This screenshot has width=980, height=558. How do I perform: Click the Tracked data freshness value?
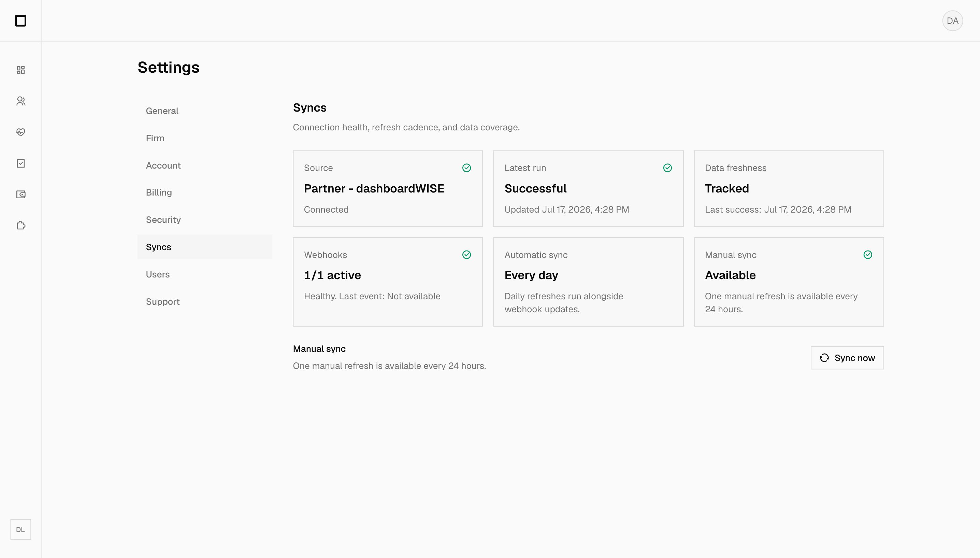(x=727, y=188)
